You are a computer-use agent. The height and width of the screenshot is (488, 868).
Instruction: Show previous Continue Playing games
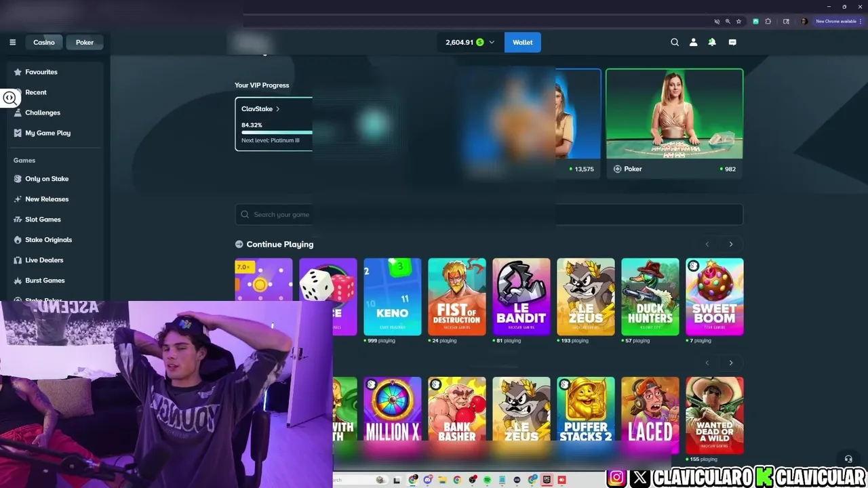[x=707, y=244]
